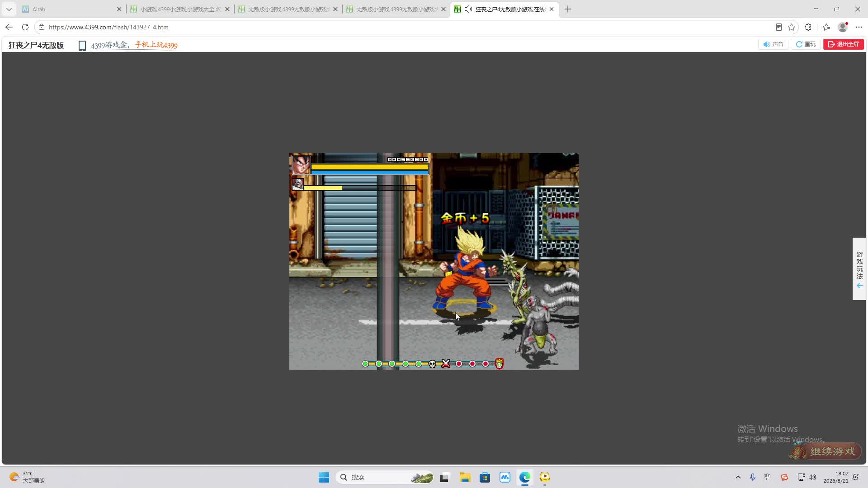Image resolution: width=868 pixels, height=488 pixels.
Task: Click the player's blue energy bar
Action: tap(370, 172)
